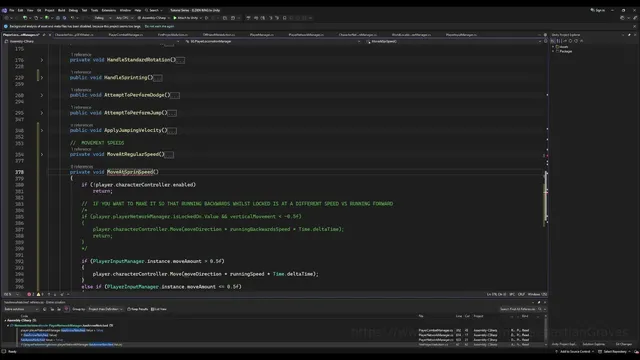The width and height of the screenshot is (640, 360).
Task: Pin the active PlayerLocomotionManager tab
Action: 44,35
